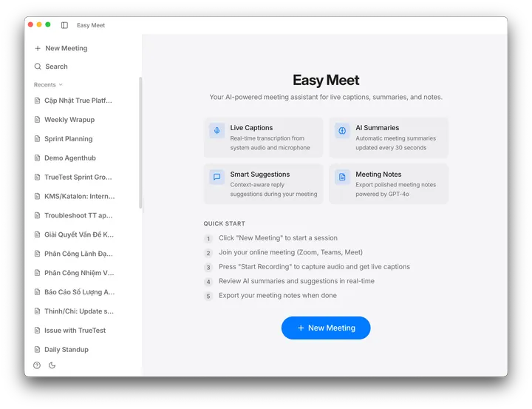Click the magnifier Search icon
The width and height of the screenshot is (532, 409).
(x=38, y=67)
